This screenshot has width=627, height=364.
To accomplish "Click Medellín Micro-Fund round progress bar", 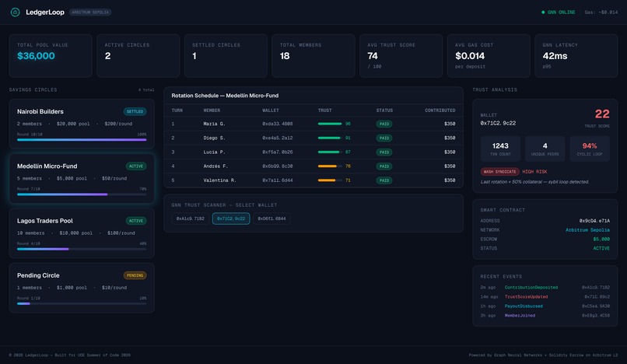I will [x=82, y=194].
